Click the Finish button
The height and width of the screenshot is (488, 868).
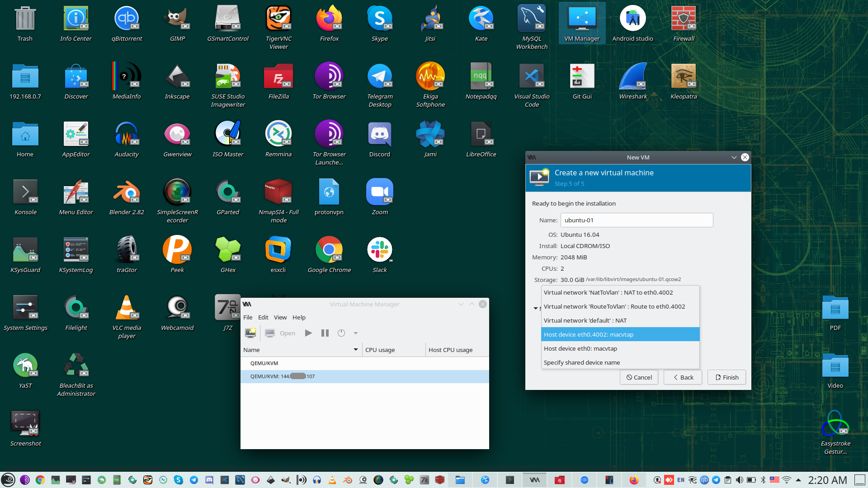pos(726,377)
